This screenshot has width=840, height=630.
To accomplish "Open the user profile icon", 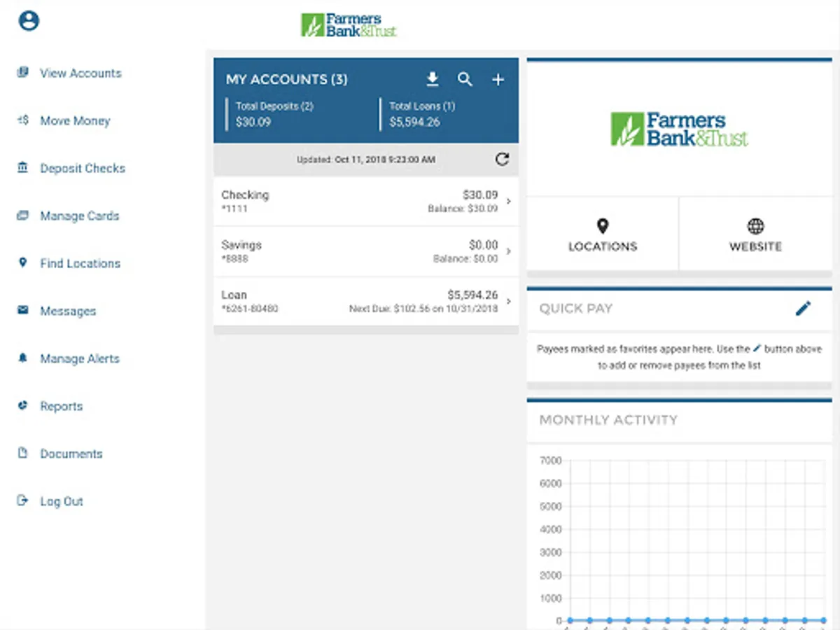I will 29,21.
